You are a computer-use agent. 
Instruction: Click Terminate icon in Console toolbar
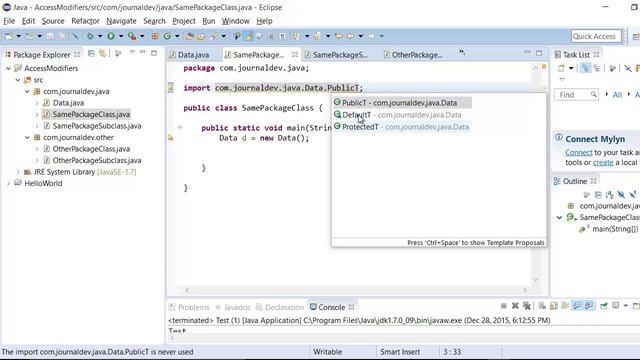[x=504, y=306]
